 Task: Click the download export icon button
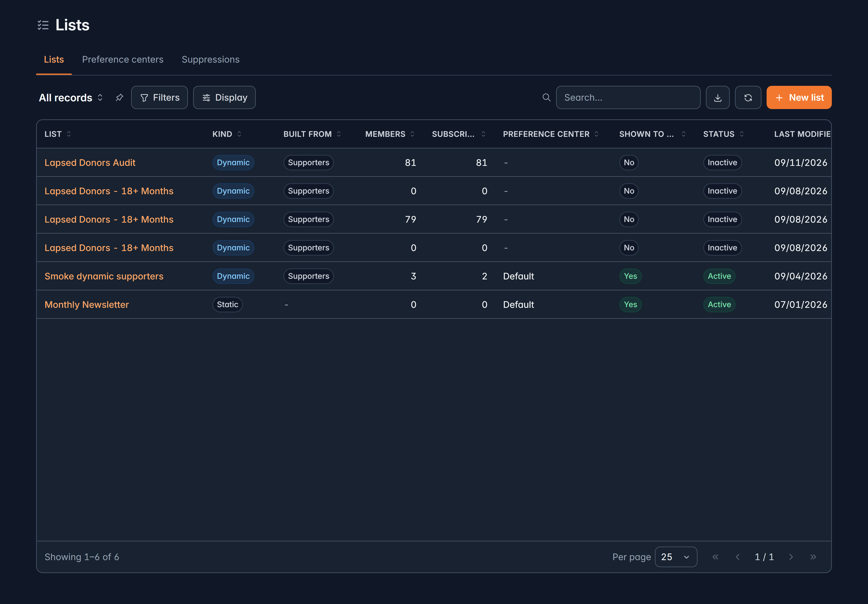click(718, 97)
